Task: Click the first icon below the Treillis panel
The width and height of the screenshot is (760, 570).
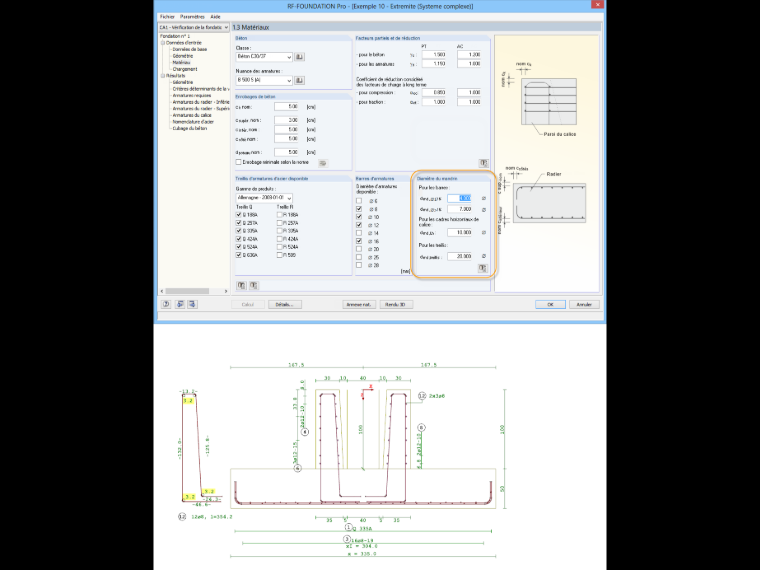Action: (241, 285)
